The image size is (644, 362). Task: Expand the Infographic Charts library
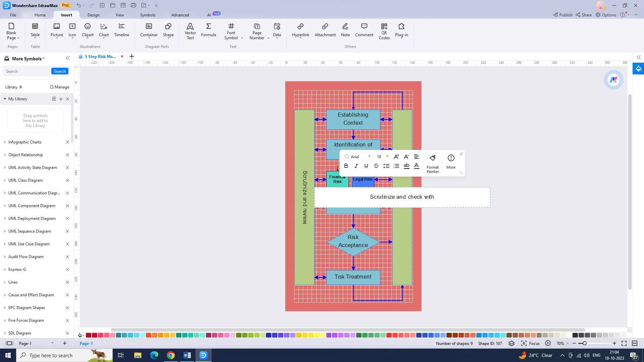(4, 142)
